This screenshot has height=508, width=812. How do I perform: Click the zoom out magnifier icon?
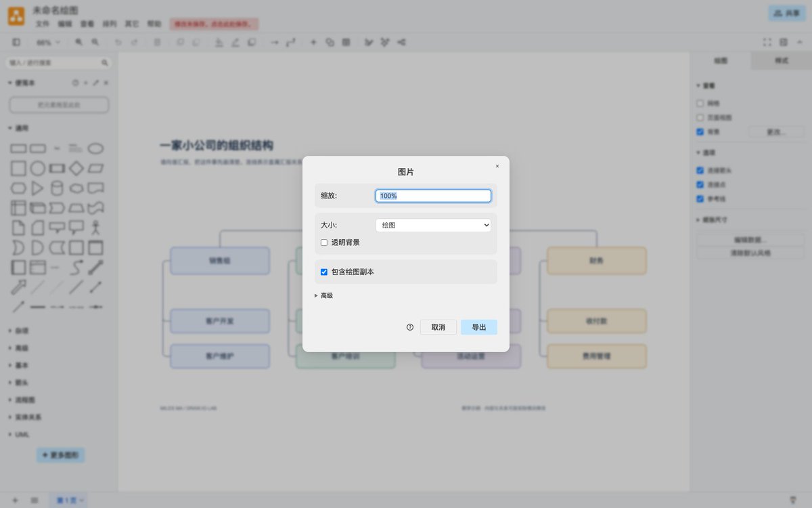pyautogui.click(x=95, y=42)
